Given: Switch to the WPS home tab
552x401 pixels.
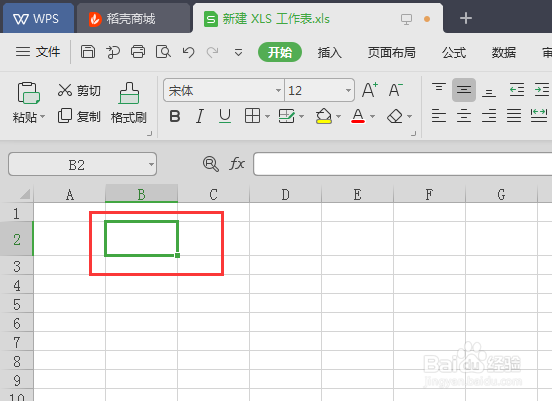Looking at the screenshot, I should pyautogui.click(x=38, y=18).
